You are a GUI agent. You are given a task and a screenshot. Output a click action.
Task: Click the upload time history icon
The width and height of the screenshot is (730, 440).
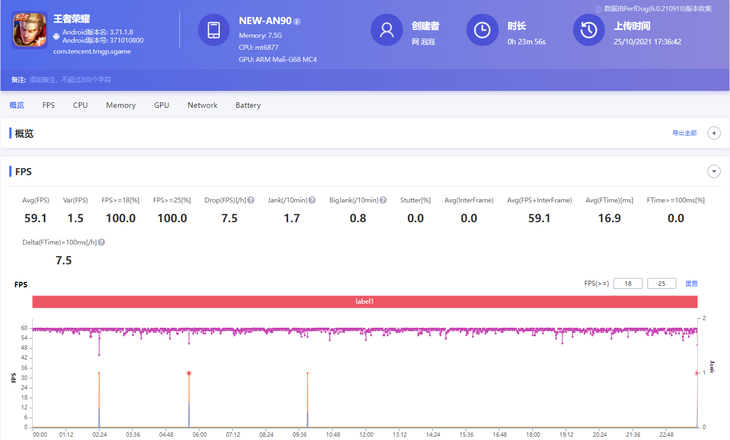[588, 30]
